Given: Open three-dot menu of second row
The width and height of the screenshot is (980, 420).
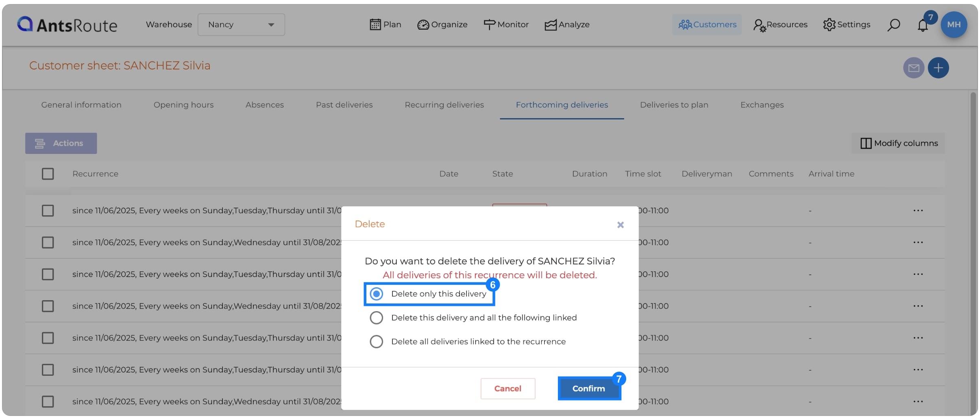Looking at the screenshot, I should 918,242.
